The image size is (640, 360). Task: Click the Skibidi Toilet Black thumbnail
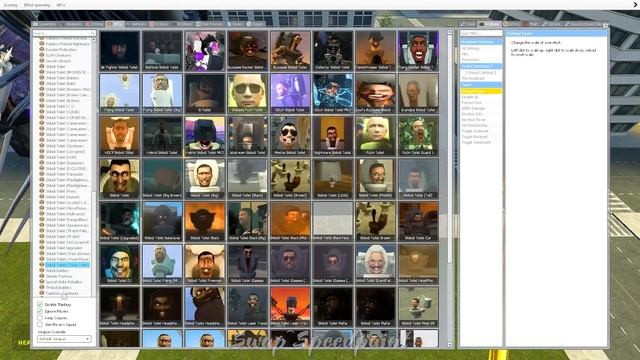tap(205, 221)
